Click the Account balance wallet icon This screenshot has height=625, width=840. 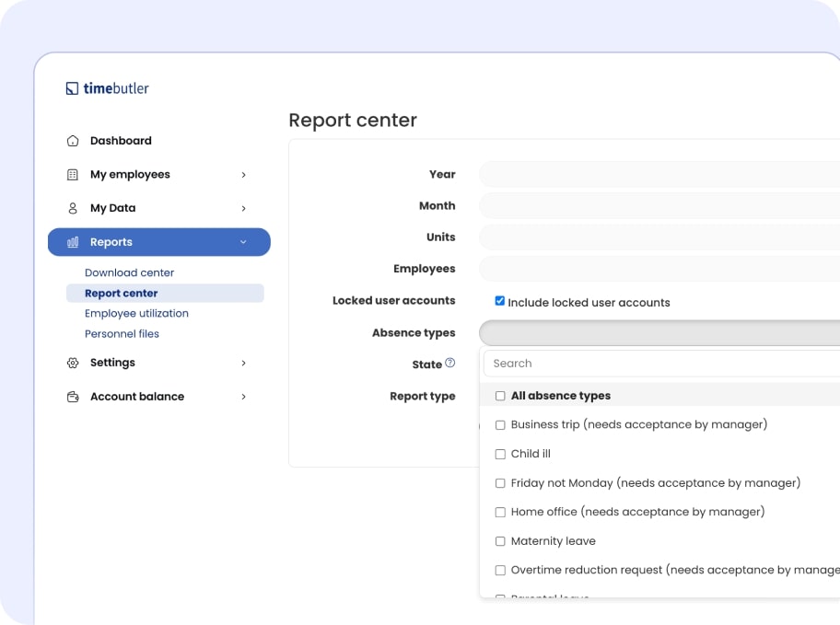coord(73,397)
